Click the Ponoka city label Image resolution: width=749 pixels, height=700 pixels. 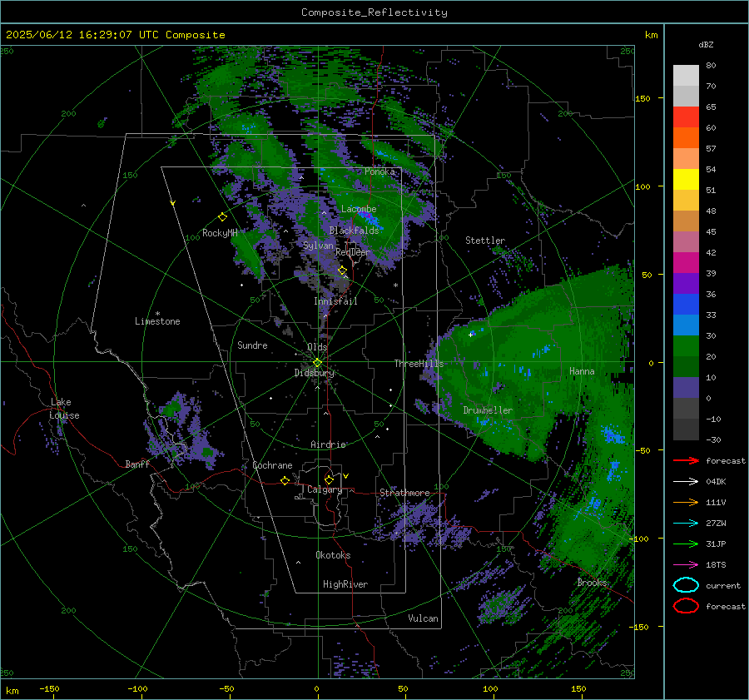379,171
